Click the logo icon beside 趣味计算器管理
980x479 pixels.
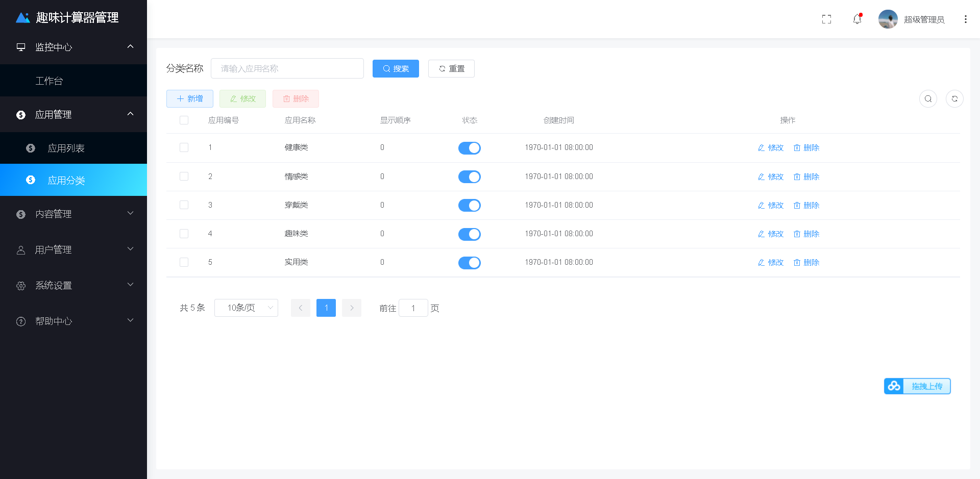click(23, 18)
